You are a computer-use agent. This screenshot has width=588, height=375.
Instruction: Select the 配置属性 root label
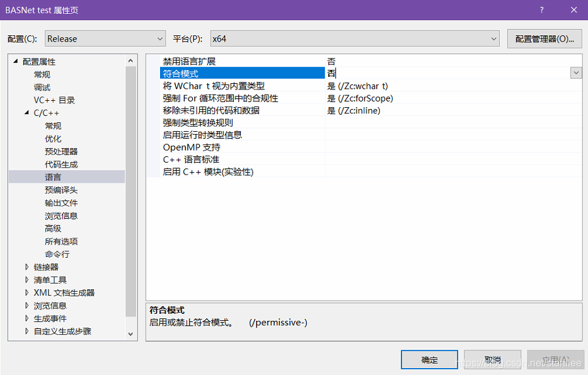[39, 62]
